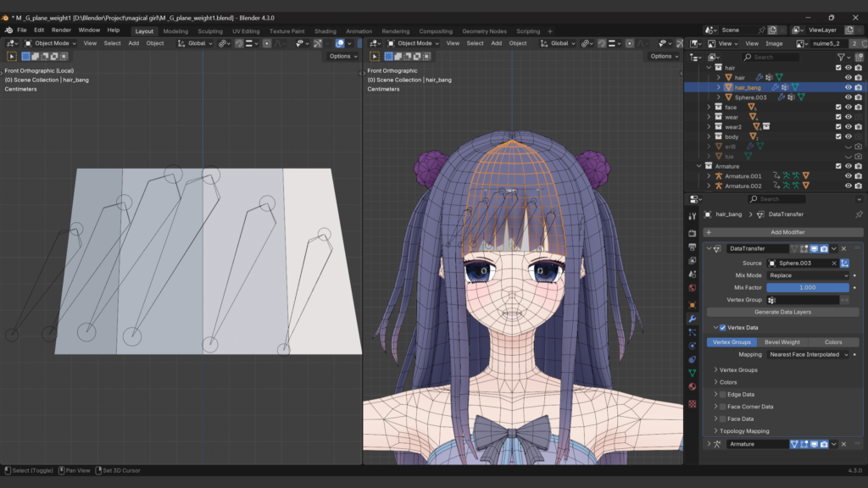Open the outliner filter funnel icon

pos(841,58)
